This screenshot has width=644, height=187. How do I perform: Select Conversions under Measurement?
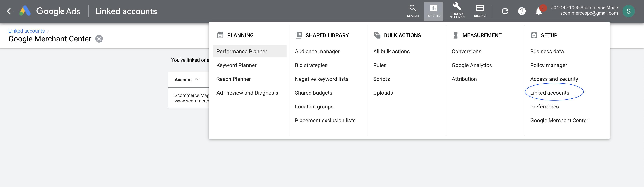click(x=466, y=51)
